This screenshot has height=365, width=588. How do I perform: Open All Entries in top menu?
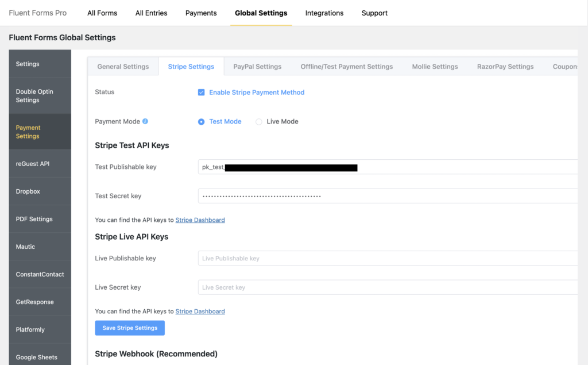pyautogui.click(x=152, y=13)
